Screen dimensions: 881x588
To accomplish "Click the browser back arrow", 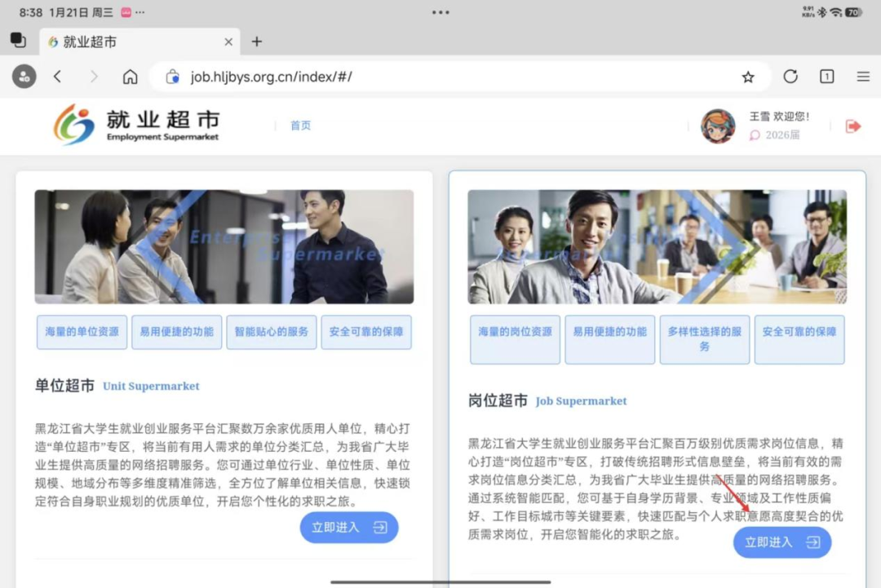I will (57, 77).
